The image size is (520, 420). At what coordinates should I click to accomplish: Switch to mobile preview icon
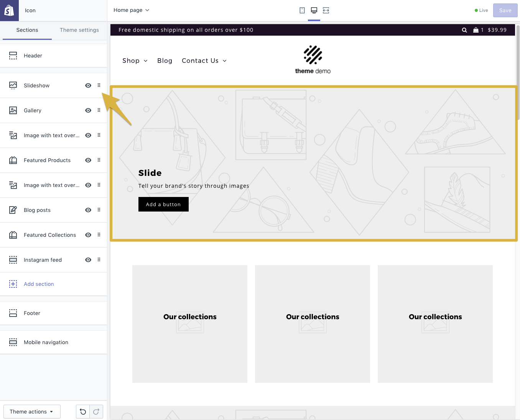click(x=302, y=10)
